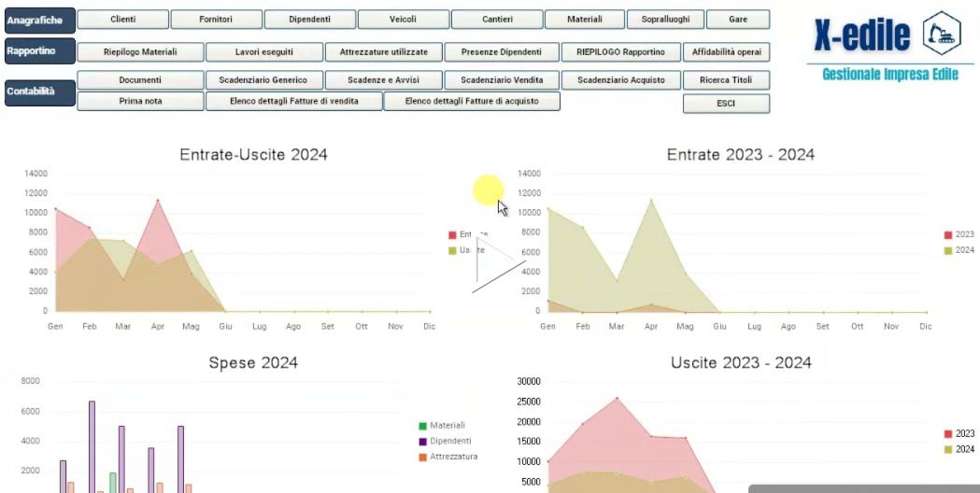
Task: Click red 2023 swatch in Uscite 2023 - 2024 legend
Action: (948, 433)
